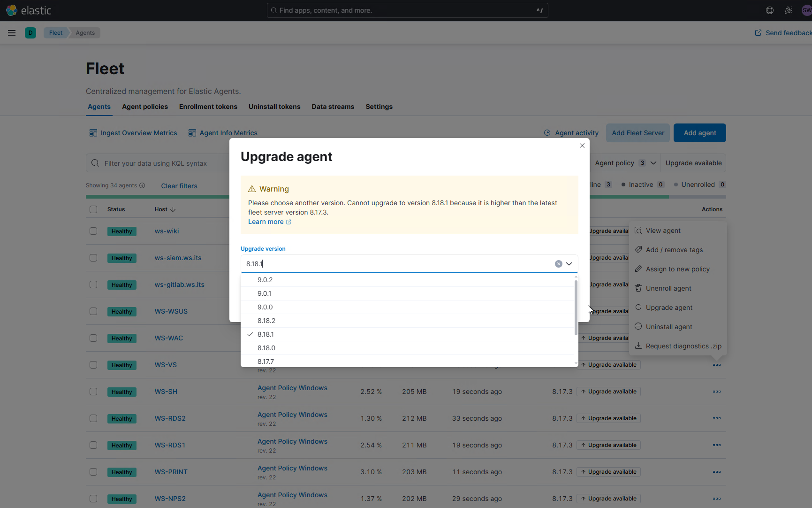
Task: Click Fleet breadcrumb
Action: click(x=56, y=33)
